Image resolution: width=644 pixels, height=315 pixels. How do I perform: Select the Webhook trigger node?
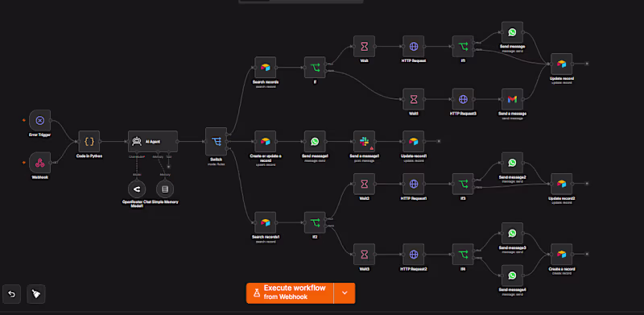pos(39,163)
